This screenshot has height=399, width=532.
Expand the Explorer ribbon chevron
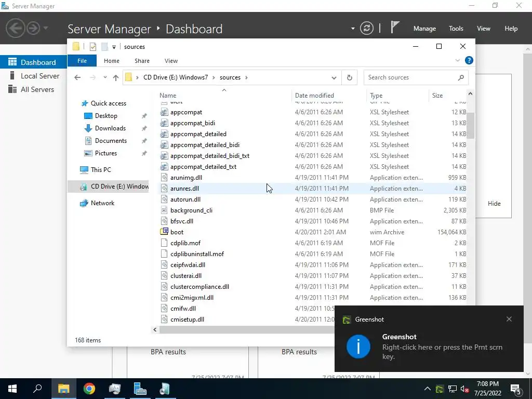[457, 60]
